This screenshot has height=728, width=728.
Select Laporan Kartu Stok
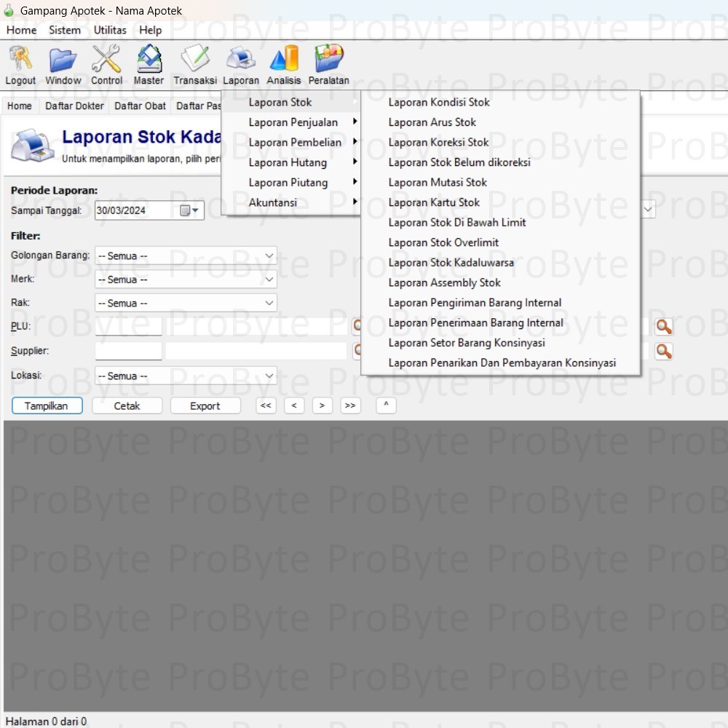pyautogui.click(x=501, y=202)
